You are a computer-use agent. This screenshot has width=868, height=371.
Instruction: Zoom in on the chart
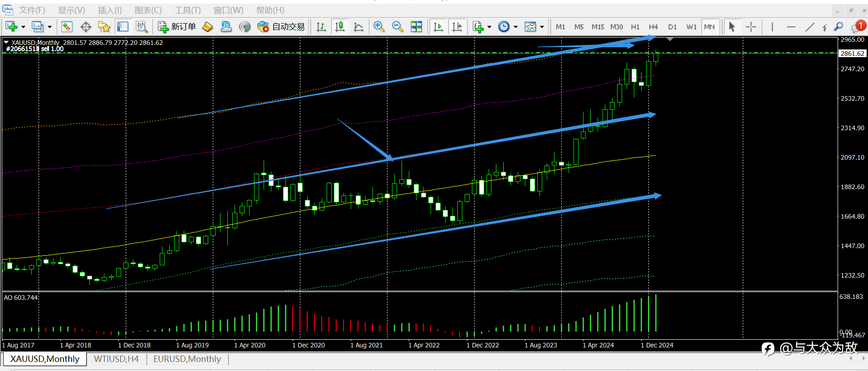pos(379,27)
